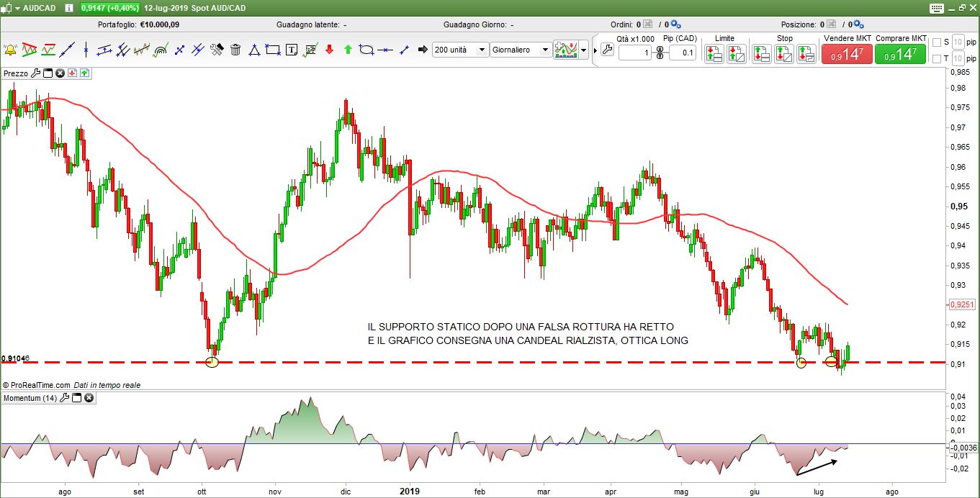Open the price alert bell tool
The height and width of the screenshot is (498, 980).
coord(10,50)
